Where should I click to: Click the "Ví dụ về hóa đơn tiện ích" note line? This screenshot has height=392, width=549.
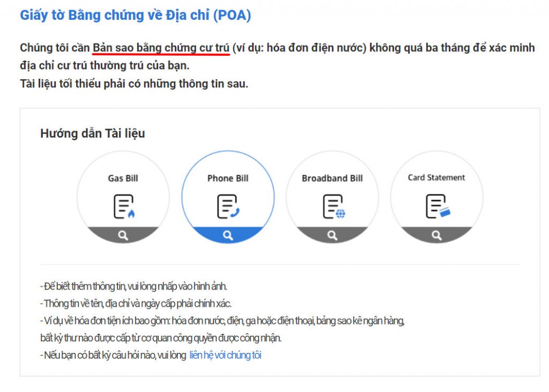[222, 321]
